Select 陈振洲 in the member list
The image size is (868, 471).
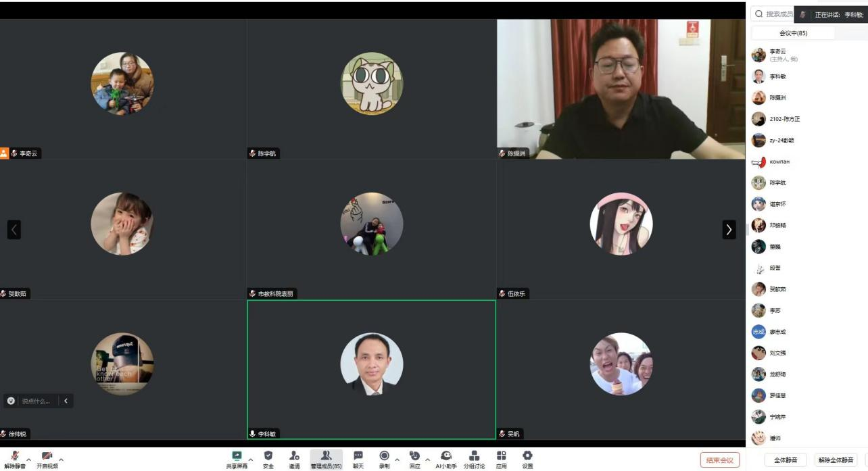pos(777,98)
